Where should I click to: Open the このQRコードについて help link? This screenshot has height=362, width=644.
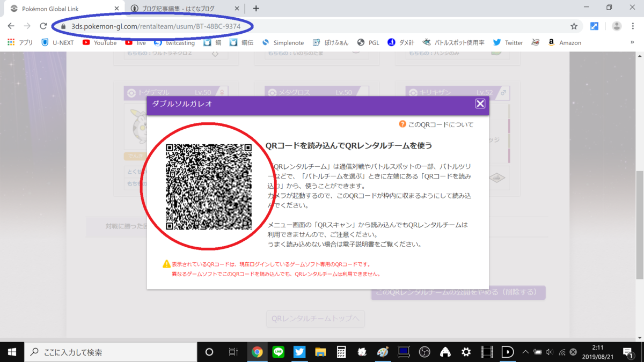[x=436, y=124]
